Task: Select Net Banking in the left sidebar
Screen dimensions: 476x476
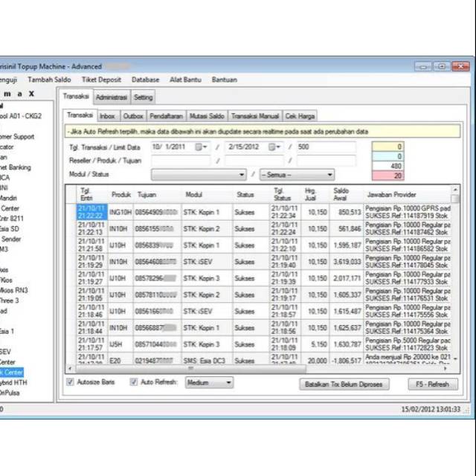Action: [16, 167]
